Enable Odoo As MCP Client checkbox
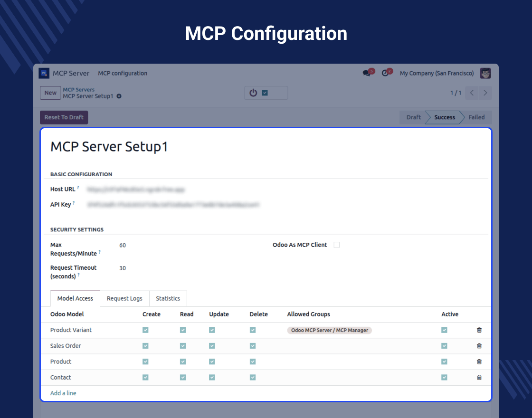532x418 pixels. 337,245
